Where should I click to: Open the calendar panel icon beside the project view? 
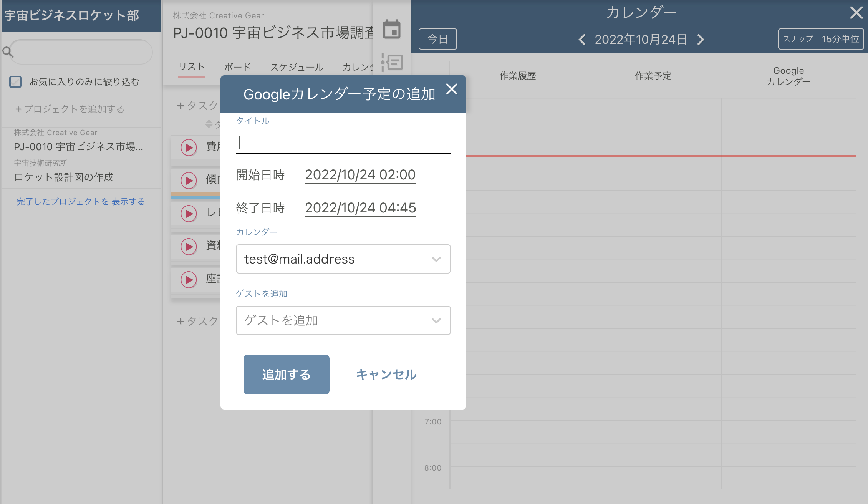pos(393,30)
